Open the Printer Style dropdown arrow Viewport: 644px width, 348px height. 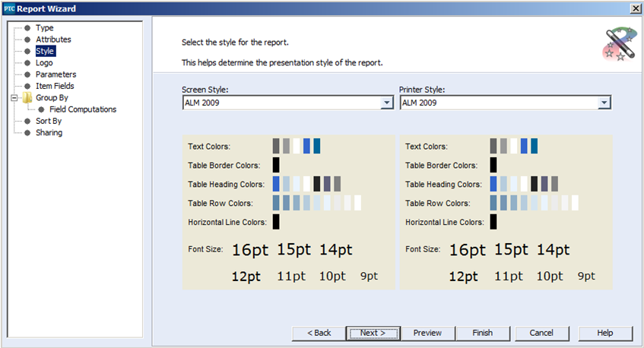point(604,103)
